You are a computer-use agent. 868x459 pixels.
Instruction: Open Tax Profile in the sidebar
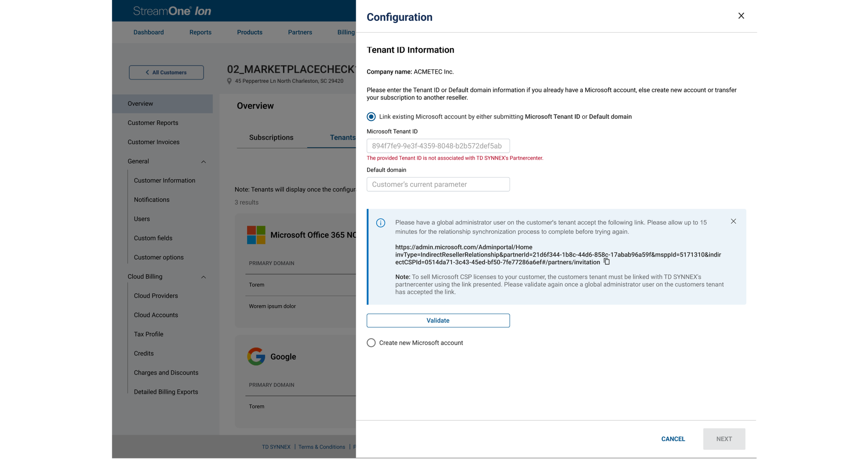(148, 334)
